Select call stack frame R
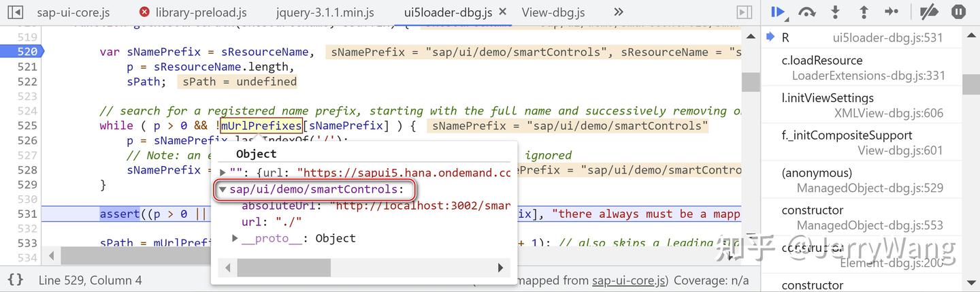The width and height of the screenshot is (980, 292). click(x=862, y=37)
